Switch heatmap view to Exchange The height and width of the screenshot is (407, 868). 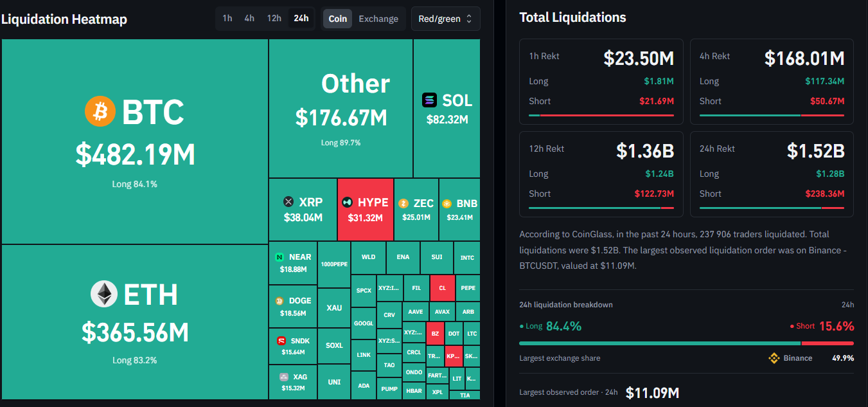pyautogui.click(x=378, y=19)
